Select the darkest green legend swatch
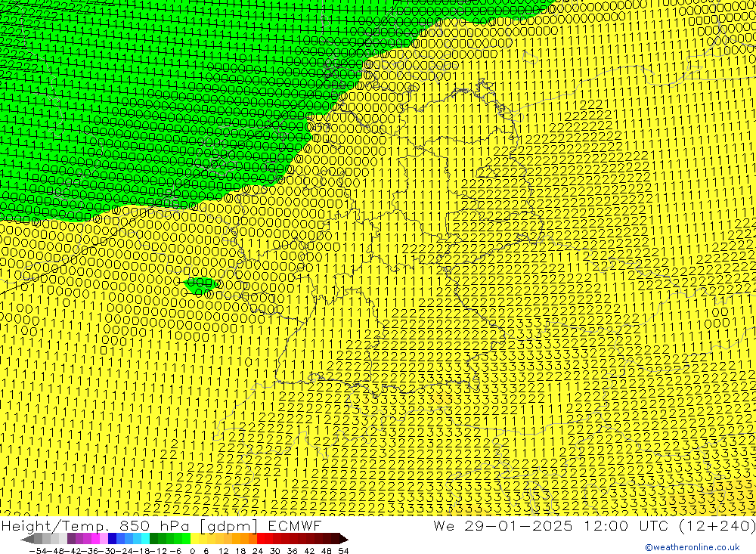The height and width of the screenshot is (554, 756). pyautogui.click(x=153, y=539)
